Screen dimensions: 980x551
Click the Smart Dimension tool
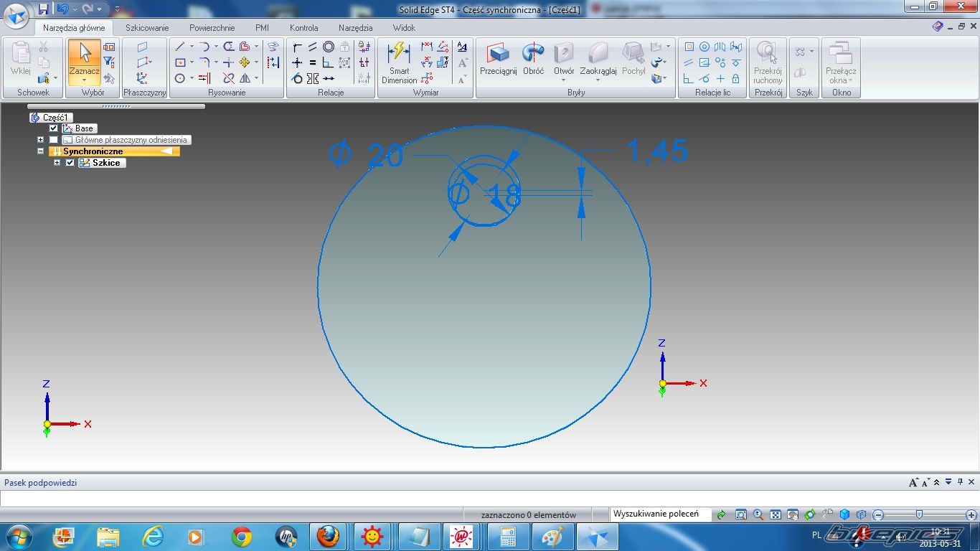399,62
